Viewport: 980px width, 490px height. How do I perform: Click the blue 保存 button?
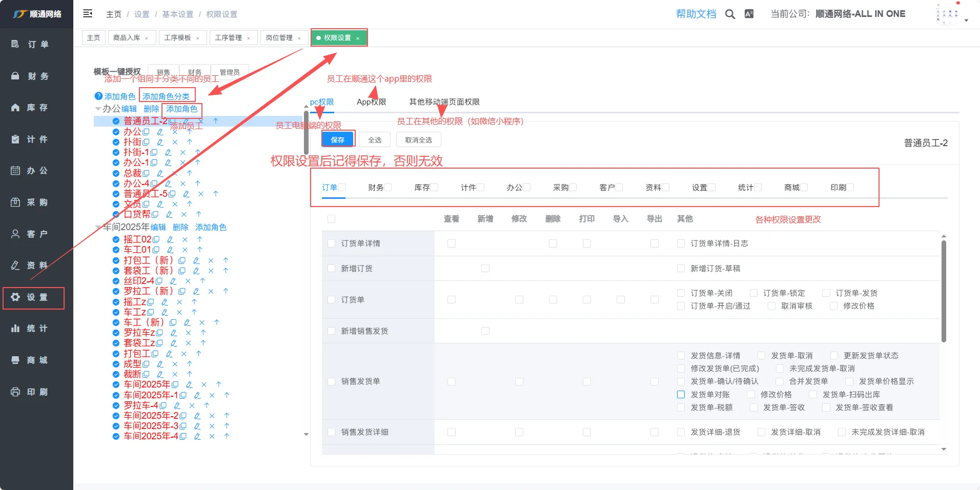337,139
